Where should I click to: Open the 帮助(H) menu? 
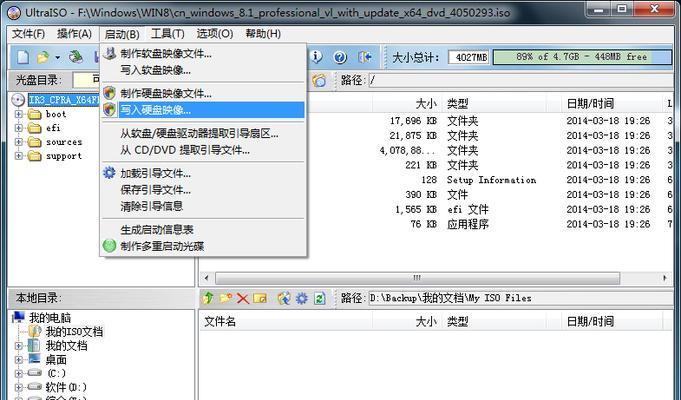click(x=263, y=34)
